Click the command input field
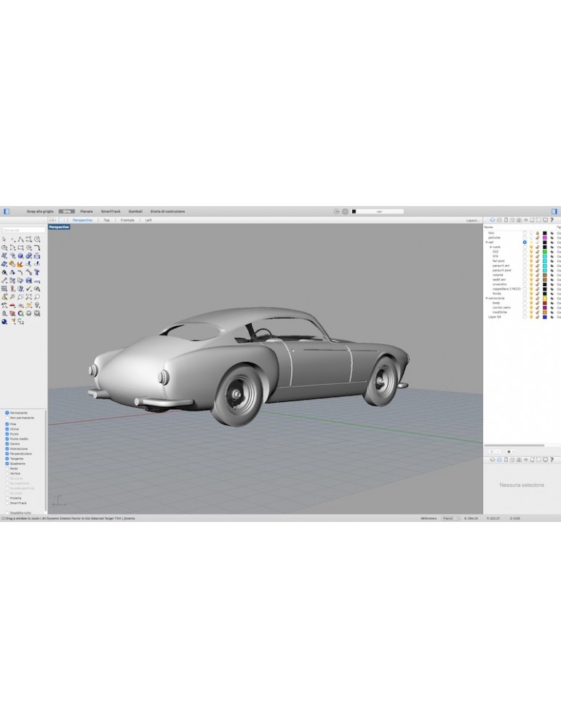Viewport: 561px width, 728px height. [x=24, y=230]
